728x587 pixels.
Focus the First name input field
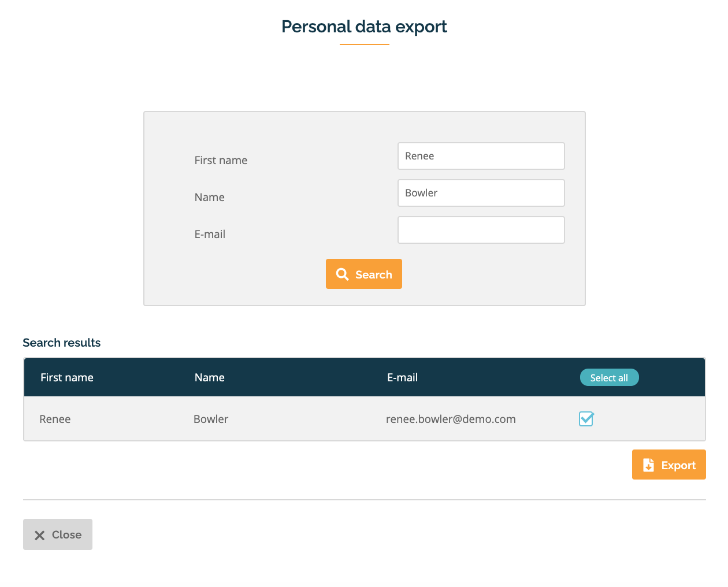(x=481, y=156)
